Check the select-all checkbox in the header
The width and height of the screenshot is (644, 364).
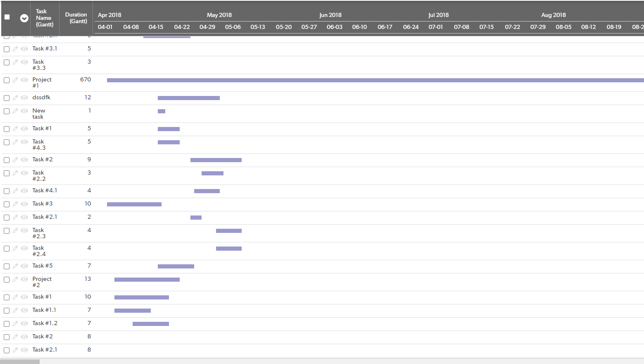pos(6,16)
